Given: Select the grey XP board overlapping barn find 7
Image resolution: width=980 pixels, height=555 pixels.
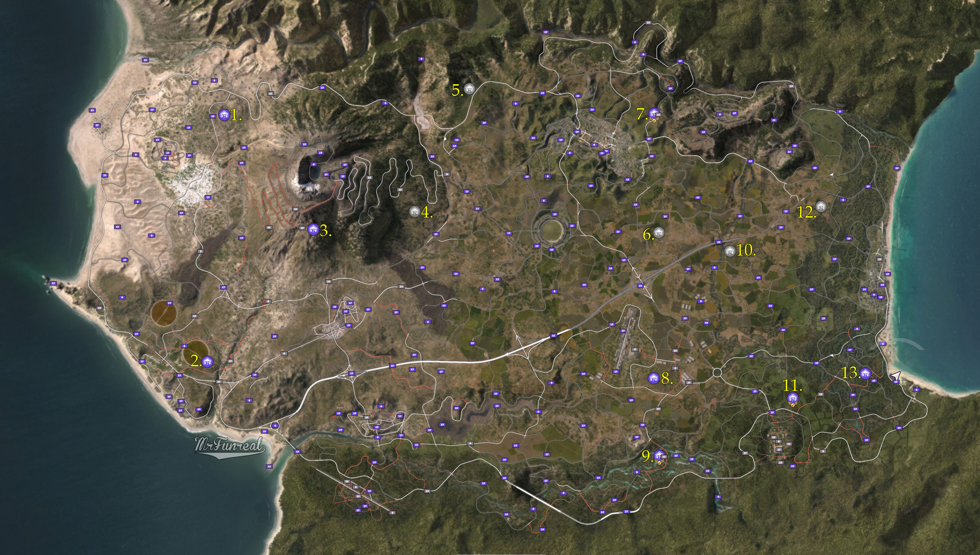Looking at the screenshot, I should [658, 114].
